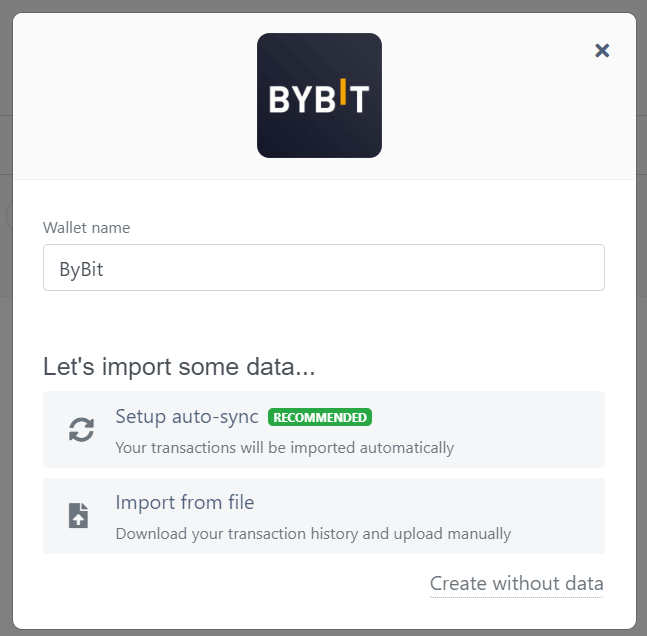Click the circular arrows sync icon
The width and height of the screenshot is (647, 636).
coord(81,429)
